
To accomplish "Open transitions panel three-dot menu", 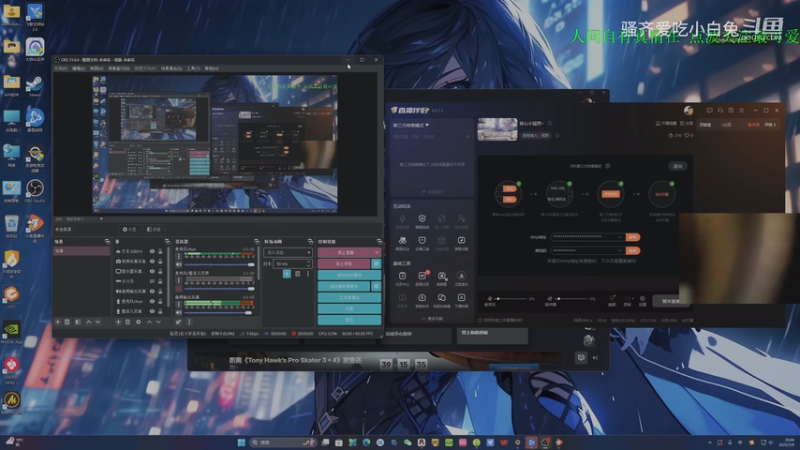I will pyautogui.click(x=308, y=274).
